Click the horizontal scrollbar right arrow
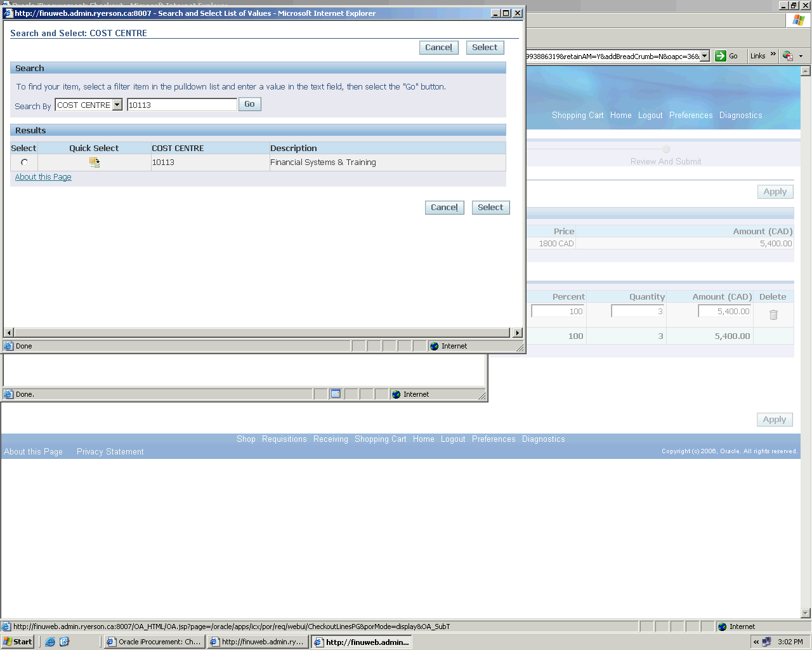The width and height of the screenshot is (812, 650). tap(518, 333)
